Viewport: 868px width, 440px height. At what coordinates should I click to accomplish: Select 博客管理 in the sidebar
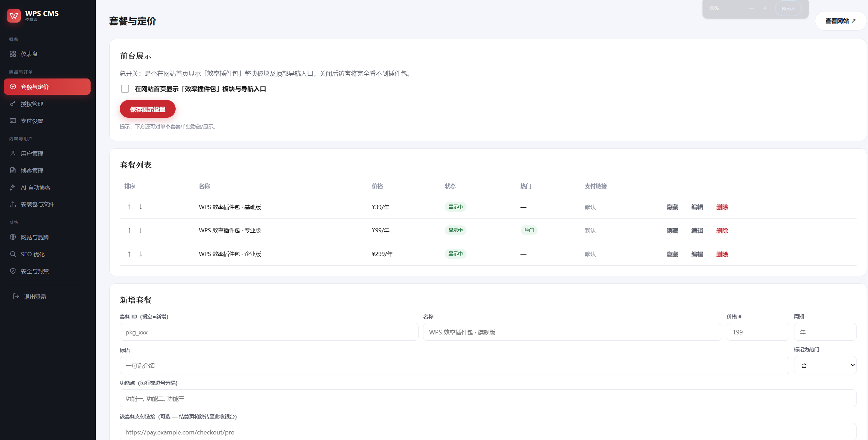click(47, 171)
